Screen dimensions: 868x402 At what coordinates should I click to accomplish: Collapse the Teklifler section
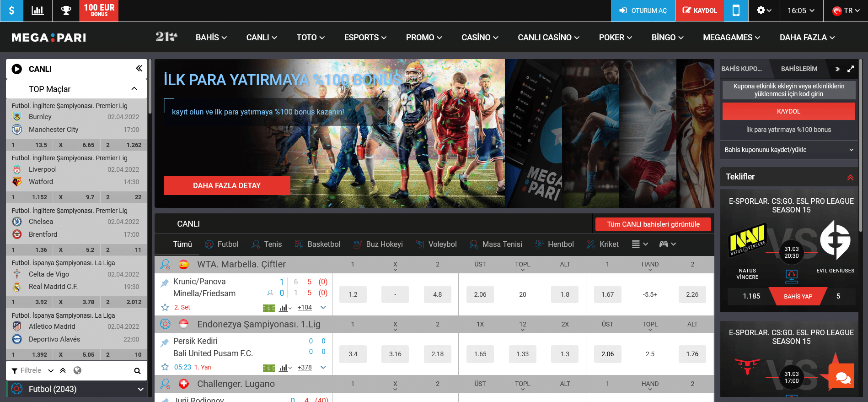coord(850,177)
